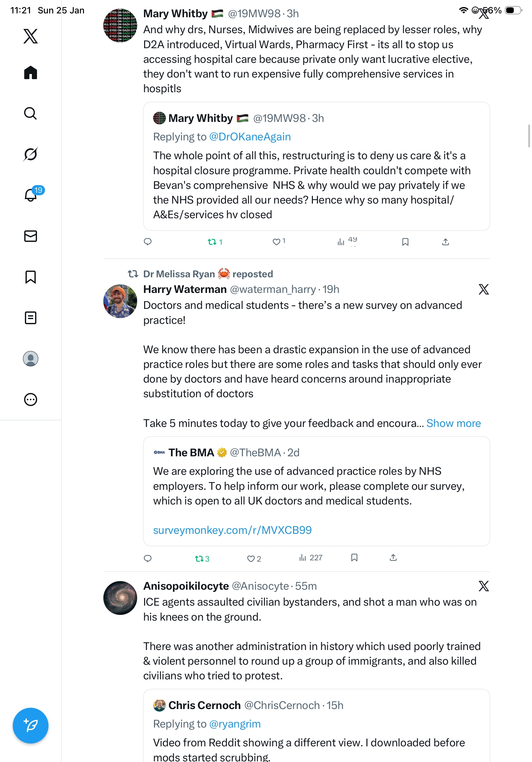Click the page scrollbar on right edge

coord(529,136)
